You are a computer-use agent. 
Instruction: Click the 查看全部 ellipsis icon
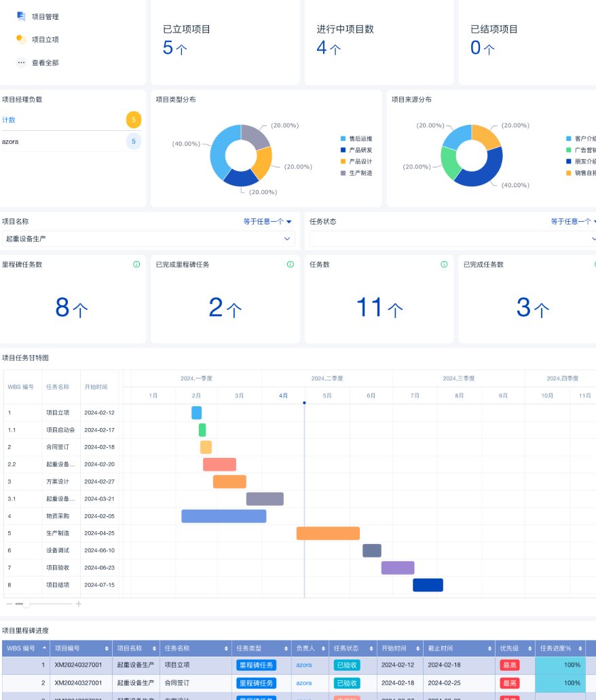[x=21, y=62]
